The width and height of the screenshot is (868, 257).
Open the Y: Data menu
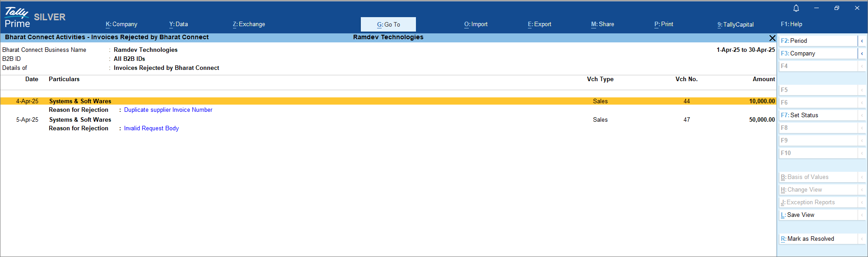[x=178, y=24]
